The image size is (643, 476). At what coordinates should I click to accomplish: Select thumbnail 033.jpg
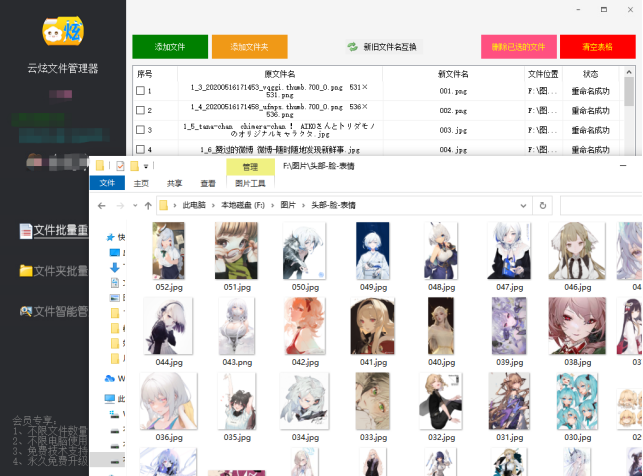click(x=372, y=401)
